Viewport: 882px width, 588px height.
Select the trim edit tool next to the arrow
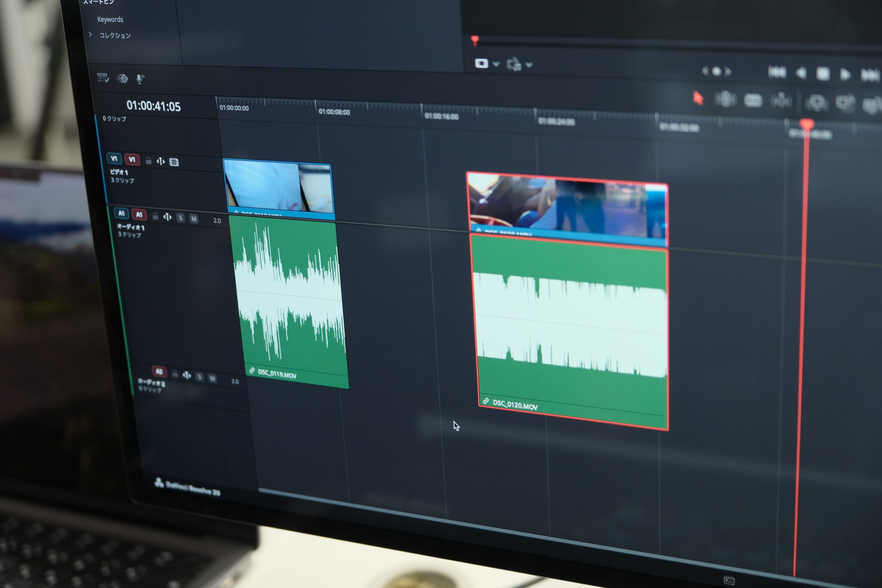coord(726,99)
